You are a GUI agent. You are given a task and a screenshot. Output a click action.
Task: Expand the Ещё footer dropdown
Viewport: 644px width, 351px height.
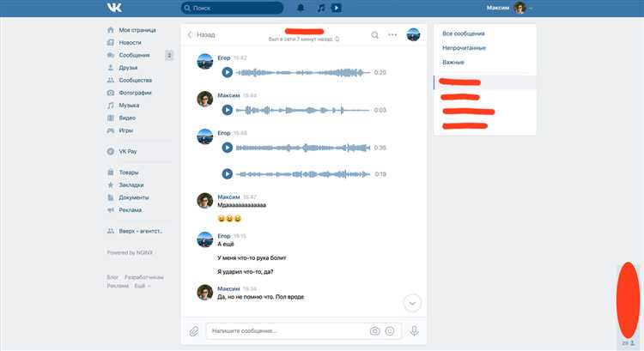(x=142, y=286)
